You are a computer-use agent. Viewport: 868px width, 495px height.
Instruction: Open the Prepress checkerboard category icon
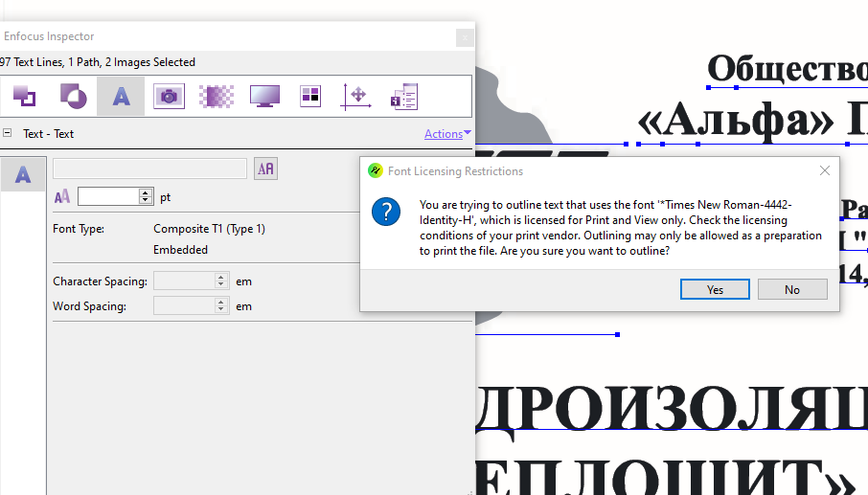217,97
